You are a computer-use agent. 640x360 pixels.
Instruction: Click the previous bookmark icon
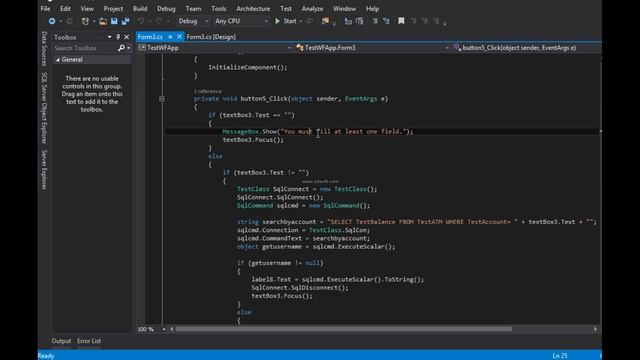[x=413, y=21]
